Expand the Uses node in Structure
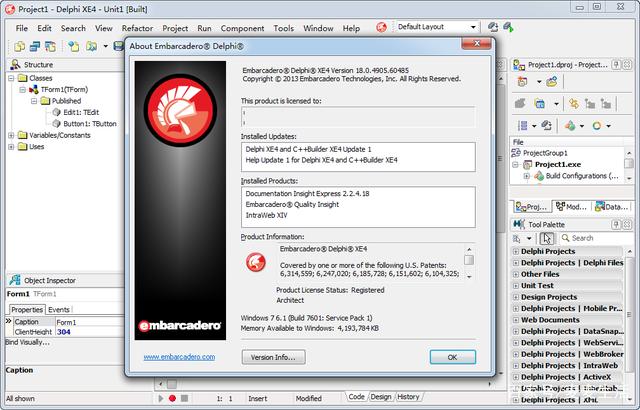The width and height of the screenshot is (640, 410). 11,147
